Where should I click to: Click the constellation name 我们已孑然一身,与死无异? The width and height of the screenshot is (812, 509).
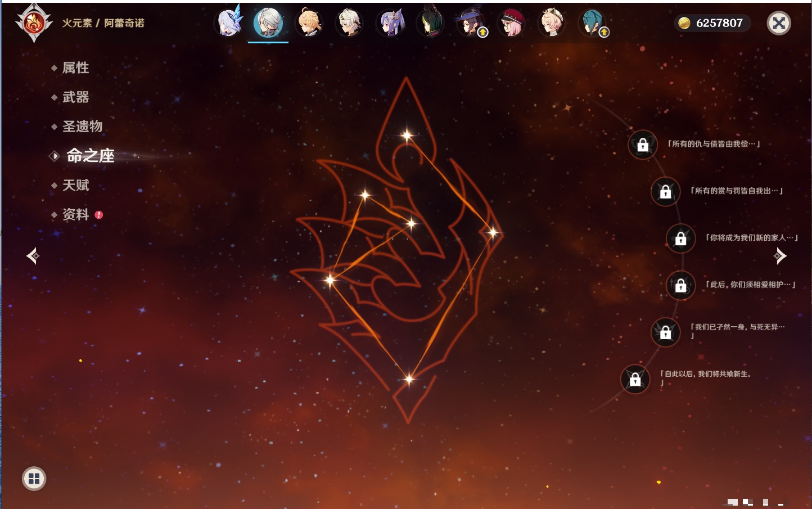(738, 331)
